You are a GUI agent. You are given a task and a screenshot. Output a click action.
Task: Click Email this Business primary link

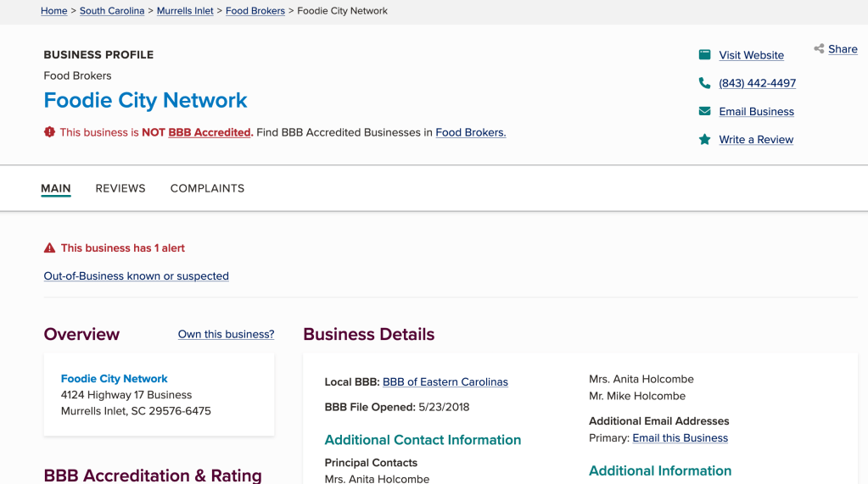point(680,438)
